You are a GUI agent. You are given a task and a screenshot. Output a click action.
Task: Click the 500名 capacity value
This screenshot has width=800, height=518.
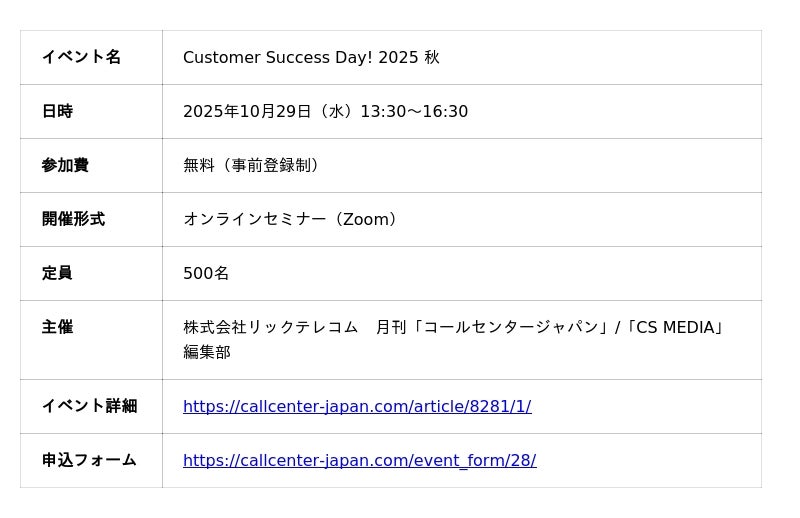[x=206, y=273]
